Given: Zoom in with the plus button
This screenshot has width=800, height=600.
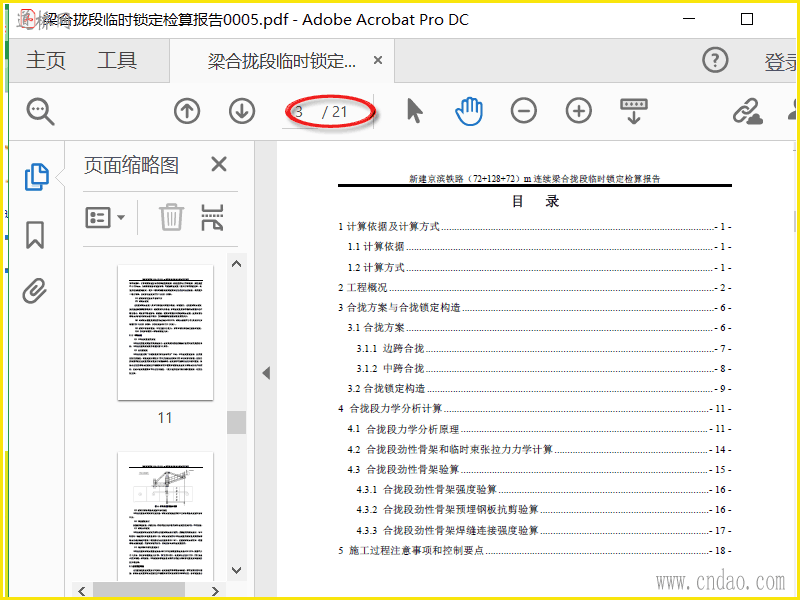Looking at the screenshot, I should tap(579, 111).
